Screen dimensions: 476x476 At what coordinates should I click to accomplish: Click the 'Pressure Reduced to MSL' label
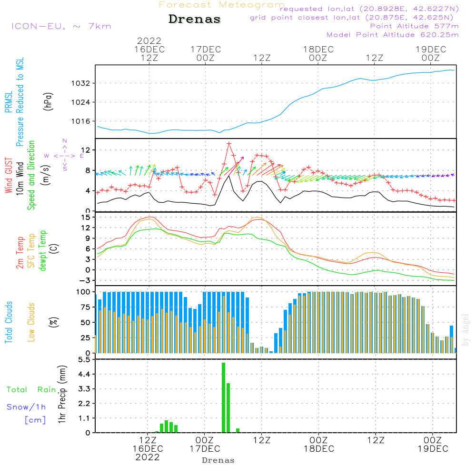[20, 102]
